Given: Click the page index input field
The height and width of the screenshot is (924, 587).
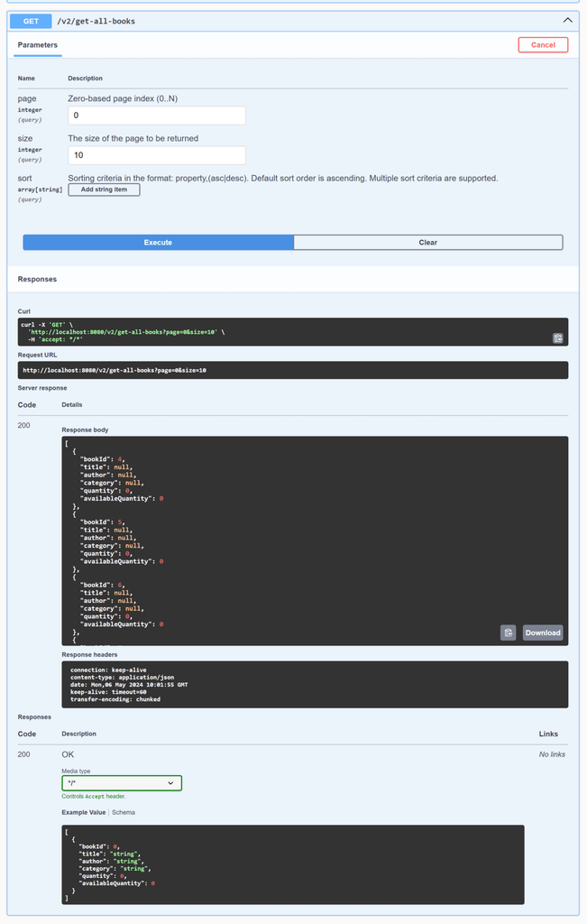Looking at the screenshot, I should 157,115.
